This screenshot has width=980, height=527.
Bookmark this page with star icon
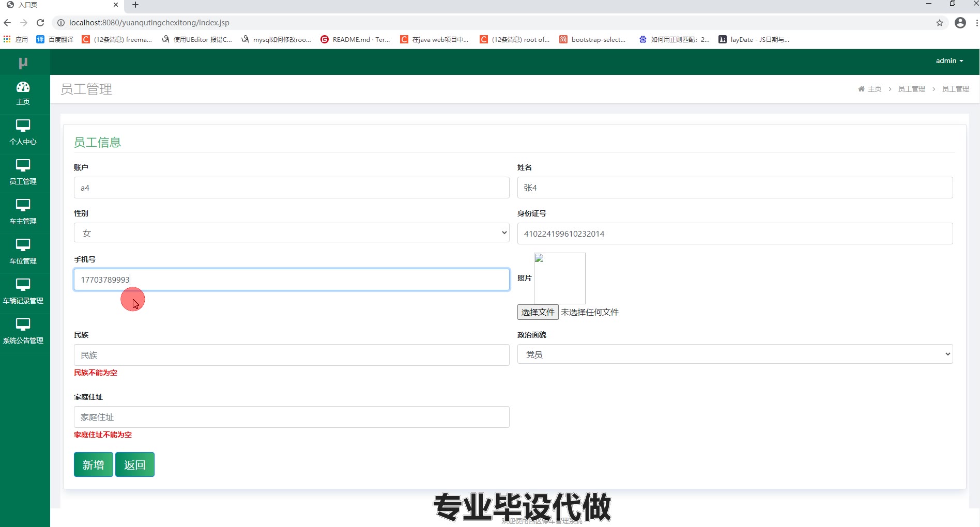coord(940,23)
